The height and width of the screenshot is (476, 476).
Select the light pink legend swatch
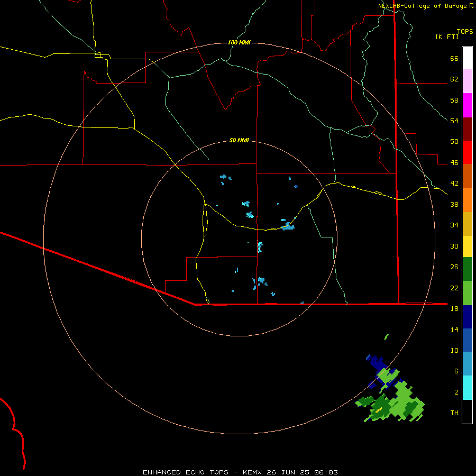[x=467, y=81]
